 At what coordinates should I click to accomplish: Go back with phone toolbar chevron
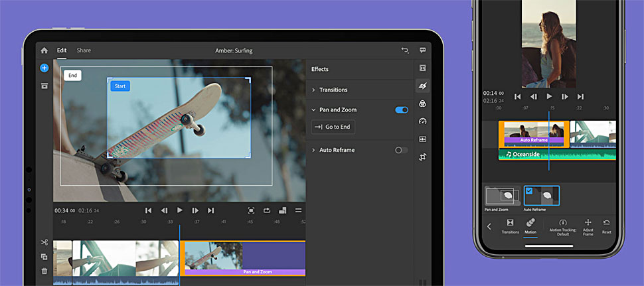pos(489,226)
